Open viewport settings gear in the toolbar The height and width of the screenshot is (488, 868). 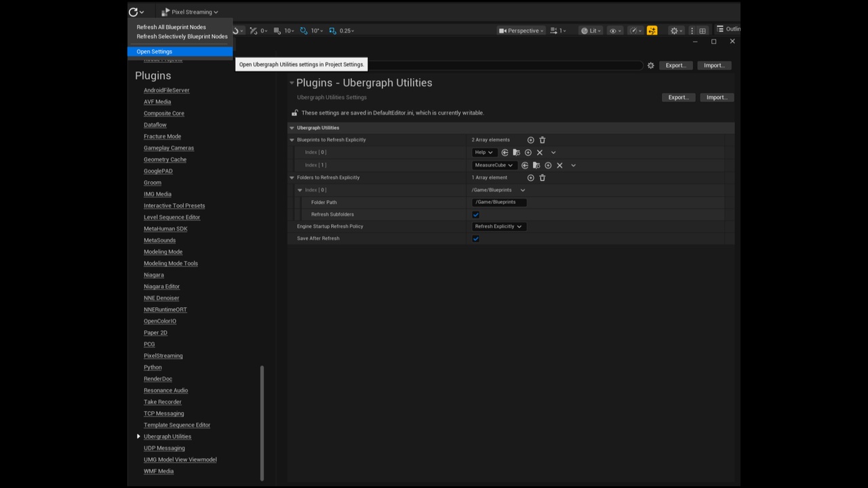click(x=675, y=30)
